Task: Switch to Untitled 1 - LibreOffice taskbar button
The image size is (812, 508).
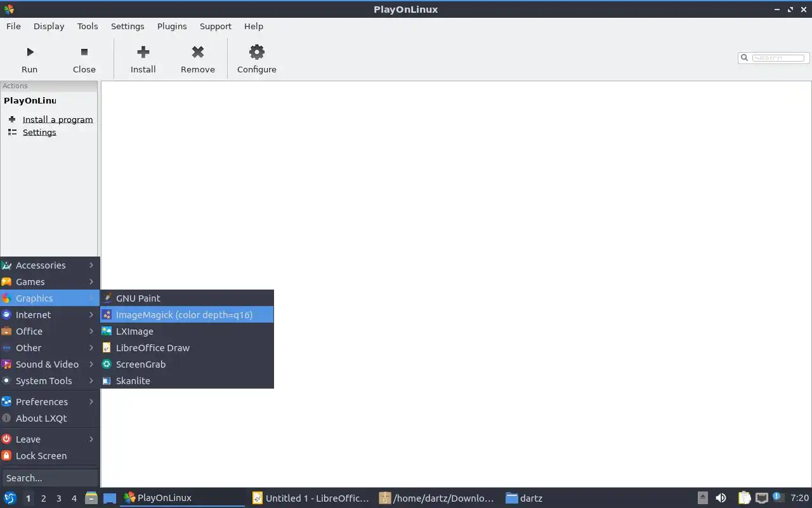Action: (x=311, y=498)
